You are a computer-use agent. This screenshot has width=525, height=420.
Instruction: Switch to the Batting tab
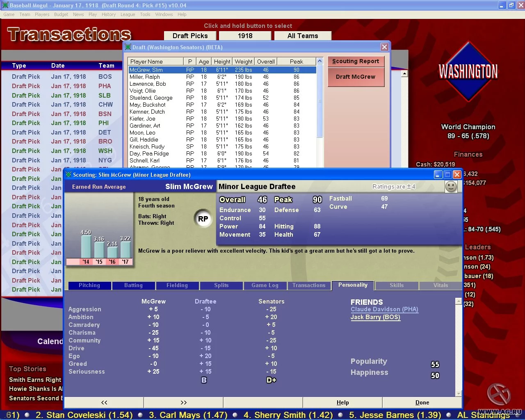pos(134,285)
